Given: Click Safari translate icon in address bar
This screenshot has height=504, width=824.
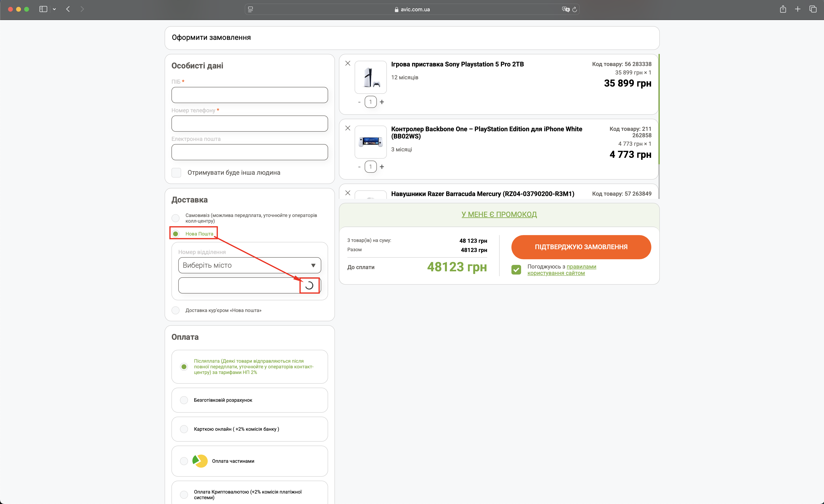Looking at the screenshot, I should point(566,9).
